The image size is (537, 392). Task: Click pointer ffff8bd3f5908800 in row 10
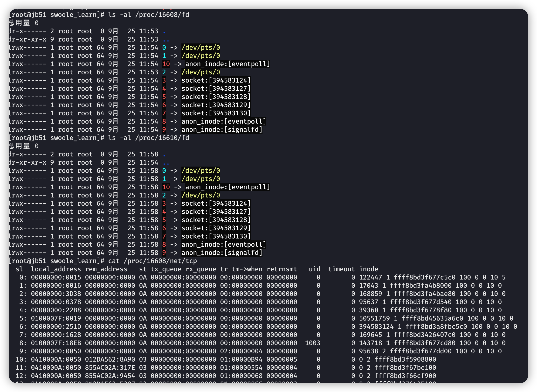pyautogui.click(x=405, y=359)
